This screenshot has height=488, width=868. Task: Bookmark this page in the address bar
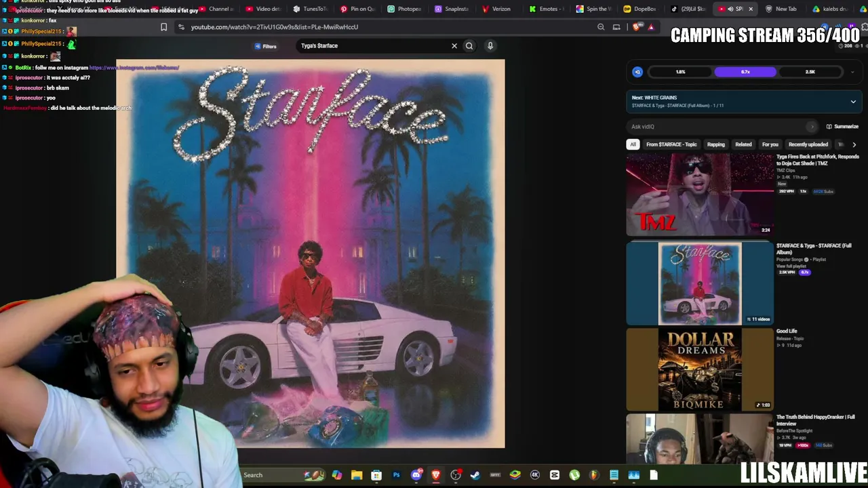pyautogui.click(x=163, y=27)
